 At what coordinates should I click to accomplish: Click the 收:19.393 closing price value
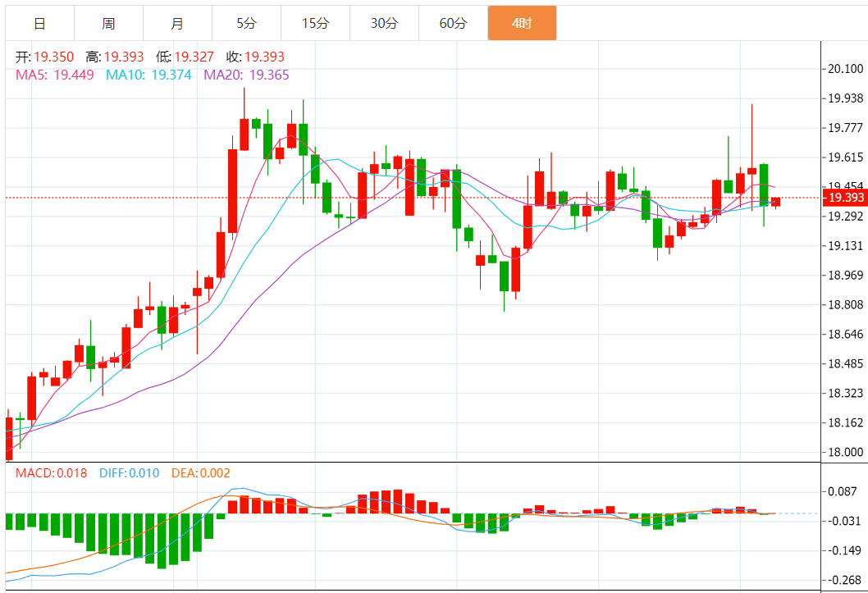tap(255, 57)
